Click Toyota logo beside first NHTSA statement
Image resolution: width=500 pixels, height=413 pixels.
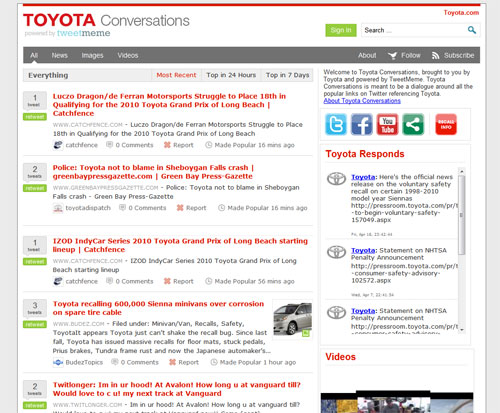336,252
